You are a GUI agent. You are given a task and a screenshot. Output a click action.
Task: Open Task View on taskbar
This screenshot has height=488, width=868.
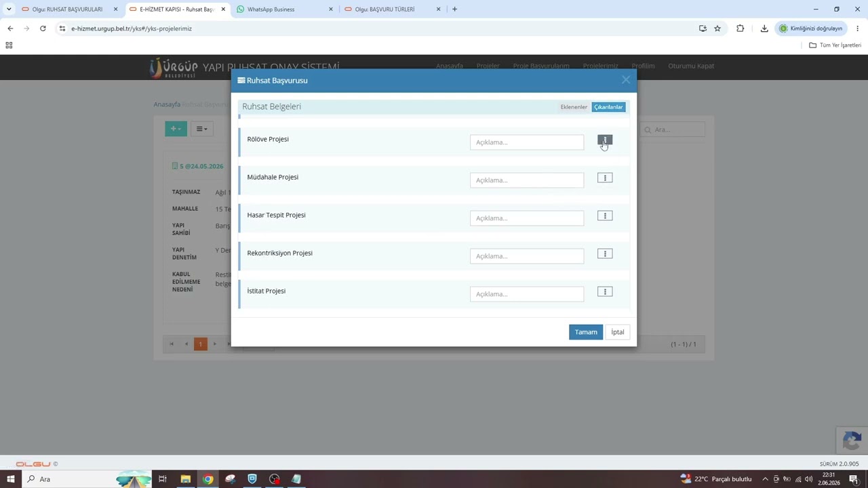(x=163, y=479)
